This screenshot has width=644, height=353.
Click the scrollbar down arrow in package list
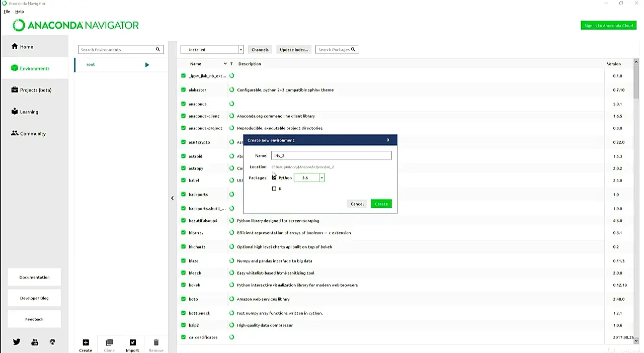pos(636,341)
